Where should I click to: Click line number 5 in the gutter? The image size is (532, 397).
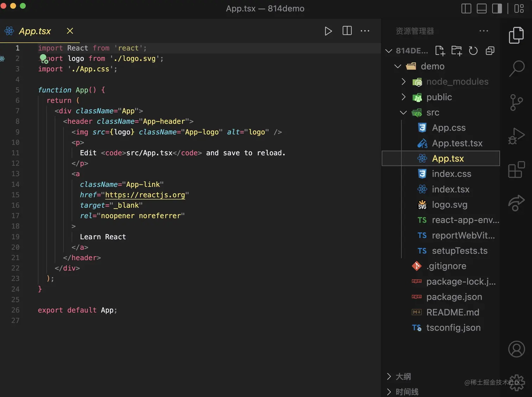point(17,90)
